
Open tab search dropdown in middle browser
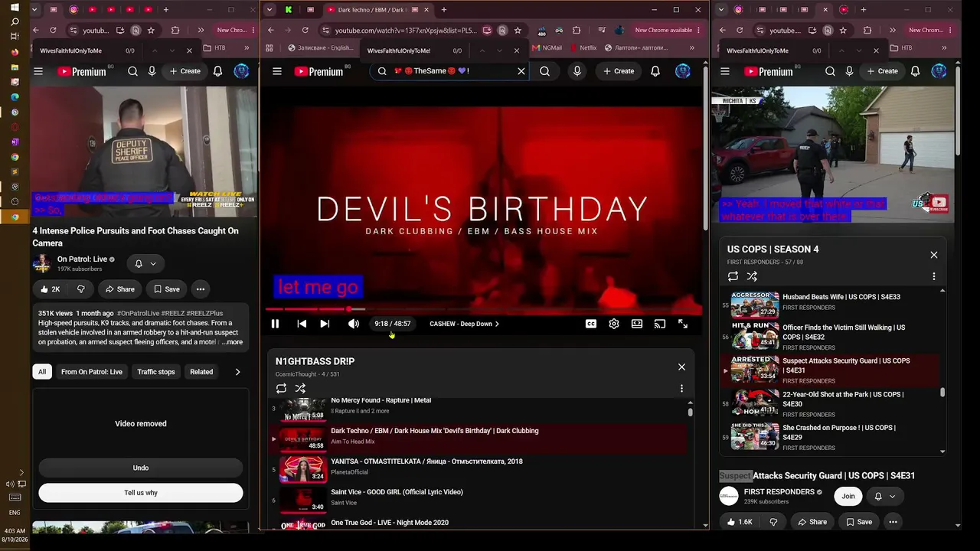[x=269, y=10]
